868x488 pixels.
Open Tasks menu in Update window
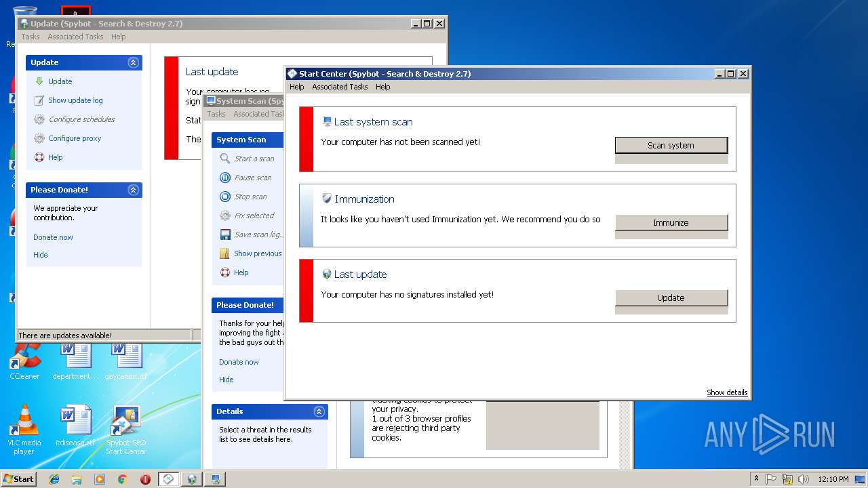30,37
